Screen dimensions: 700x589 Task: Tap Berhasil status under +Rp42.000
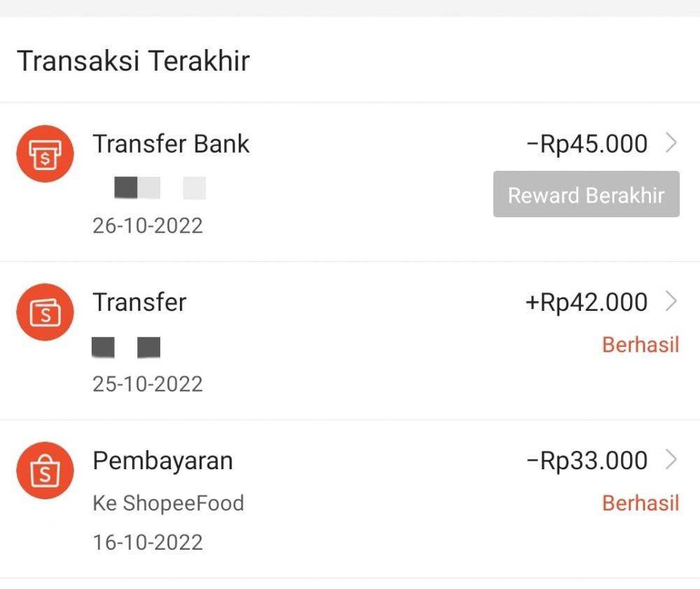click(640, 345)
